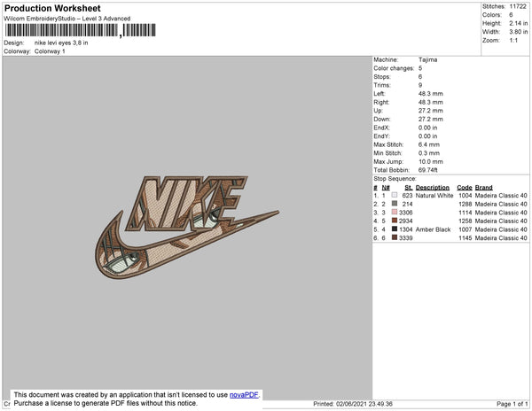
Task: Click the stitch count 1304
Action: 406,229
